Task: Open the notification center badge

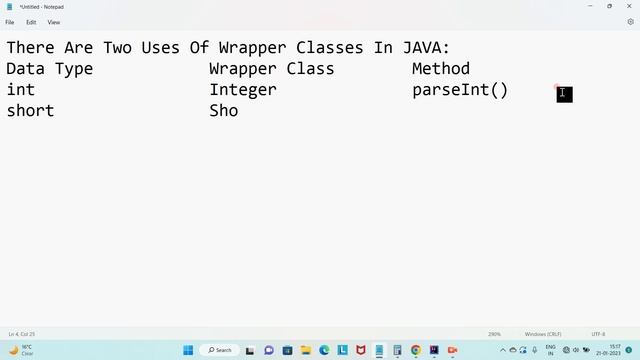Action: [629, 350]
